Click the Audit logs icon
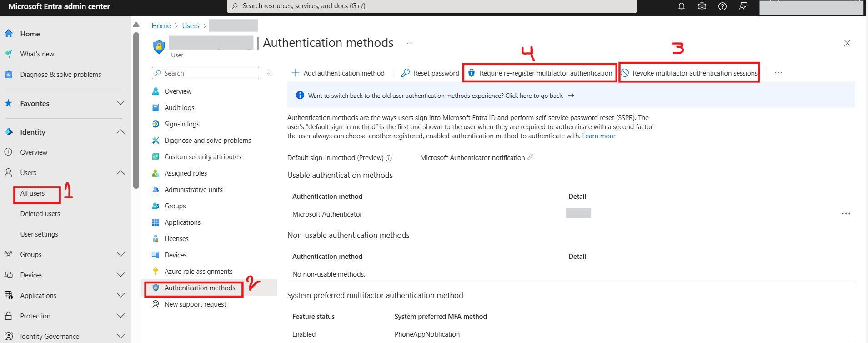868x343 pixels. [156, 108]
